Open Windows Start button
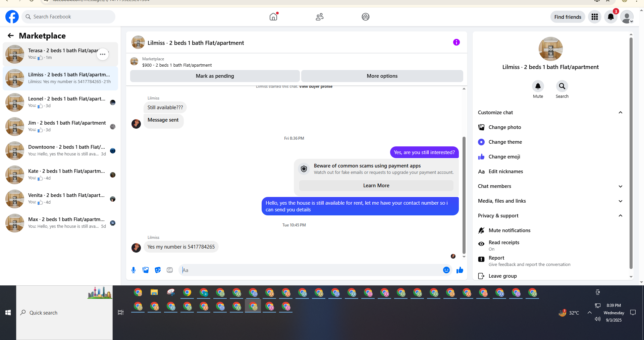Screen dimensions: 644x340 (8, 313)
